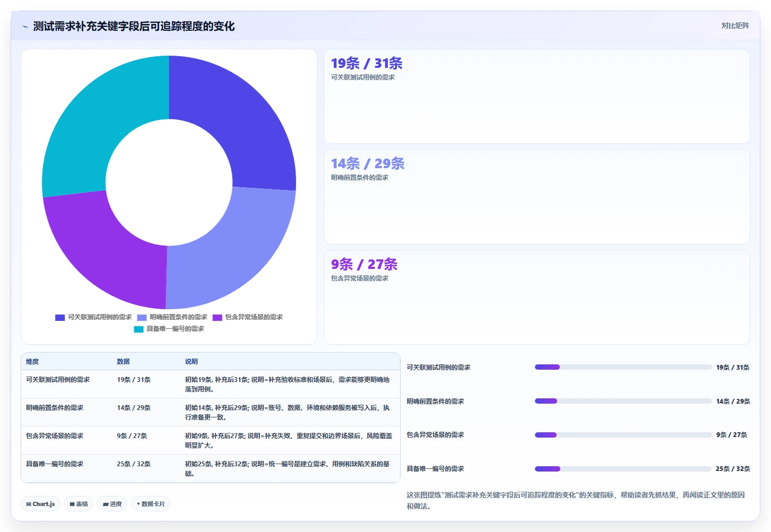Click the small icon beside the chart title
The width and height of the screenshot is (771, 532).
(x=25, y=27)
